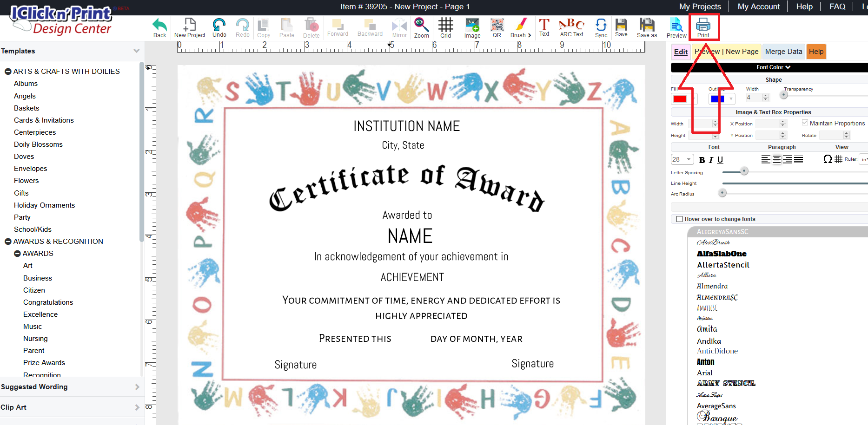The height and width of the screenshot is (425, 868).
Task: Switch to the Merge Data tab
Action: 783,52
